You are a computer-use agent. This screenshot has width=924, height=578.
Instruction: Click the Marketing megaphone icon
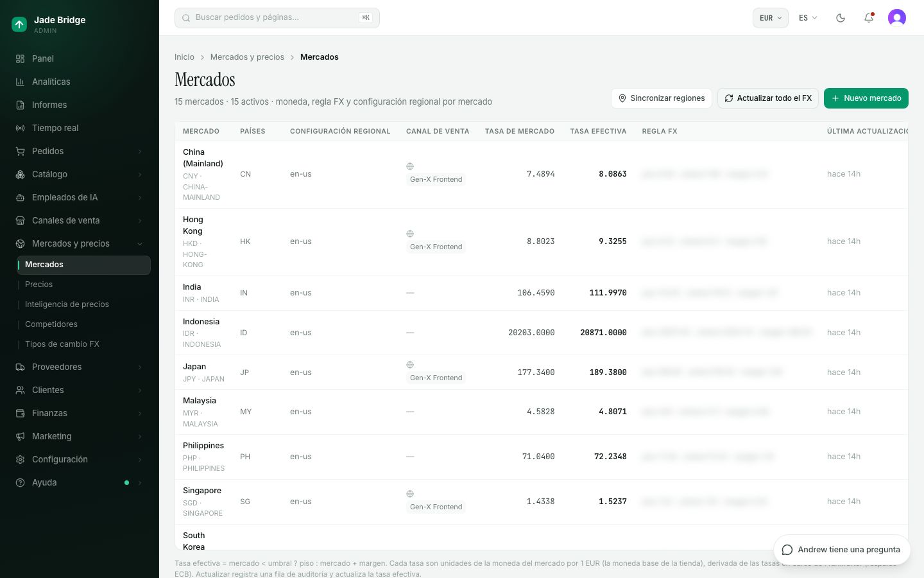coord(21,436)
